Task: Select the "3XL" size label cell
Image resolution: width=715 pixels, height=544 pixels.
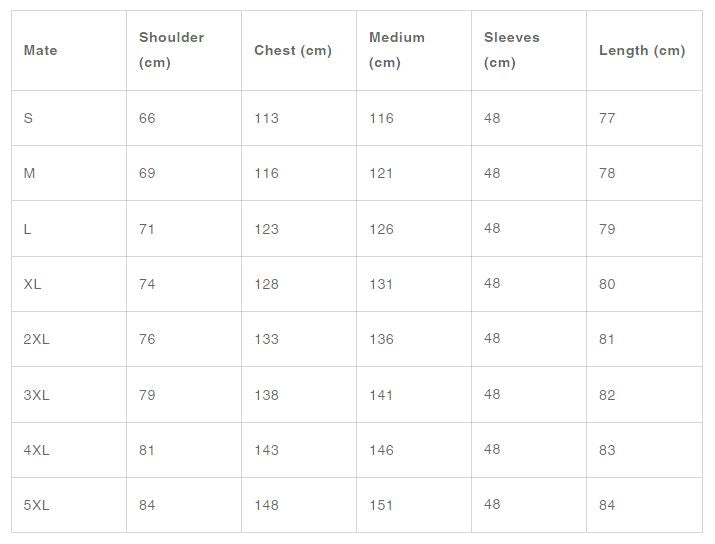Action: point(36,395)
